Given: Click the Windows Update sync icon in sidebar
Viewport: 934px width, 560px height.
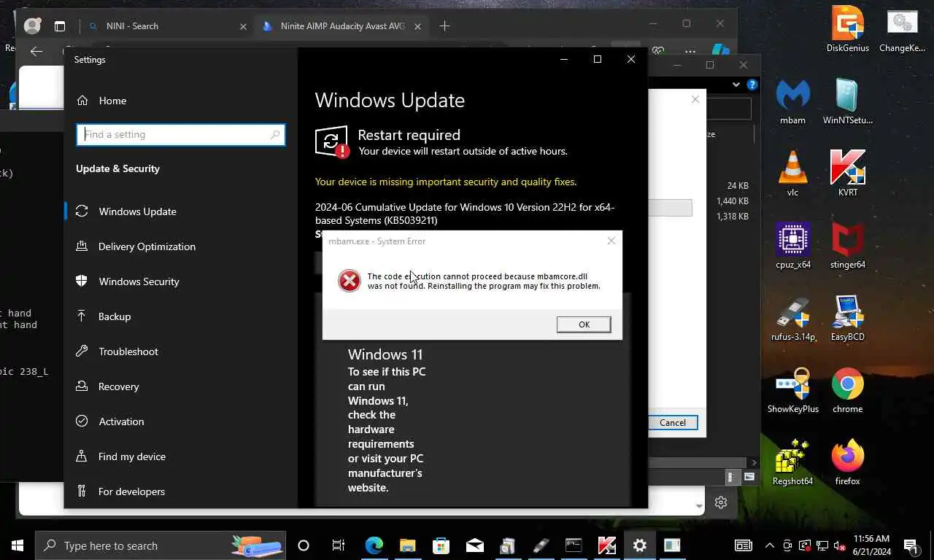Looking at the screenshot, I should [x=82, y=211].
